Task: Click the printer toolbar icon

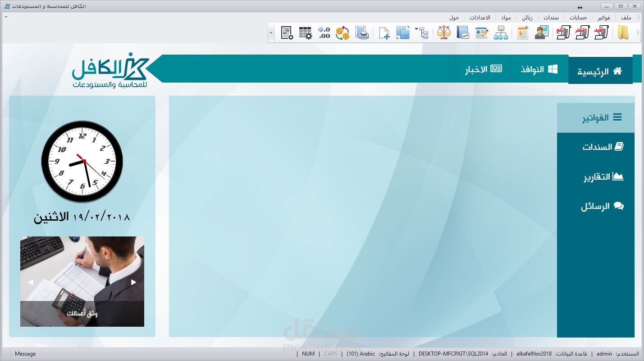Action: click(362, 32)
